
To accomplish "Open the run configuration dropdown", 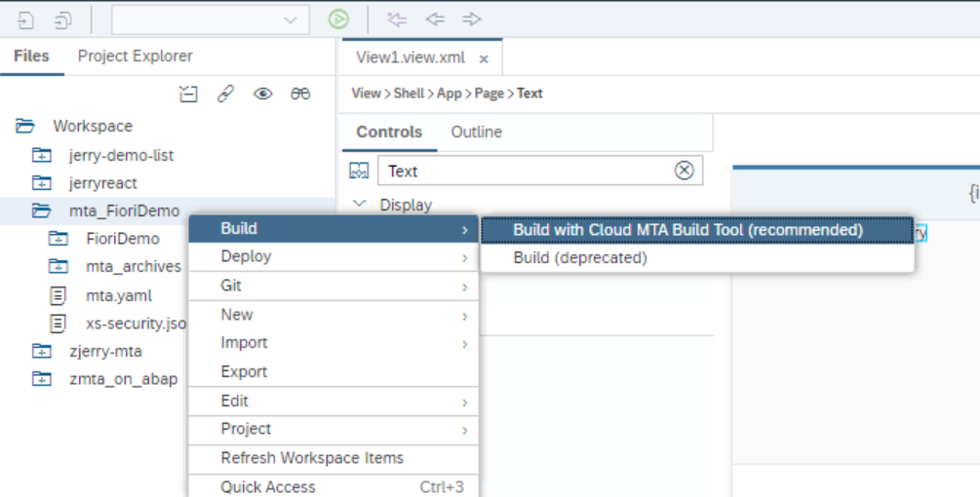I will 290,19.
